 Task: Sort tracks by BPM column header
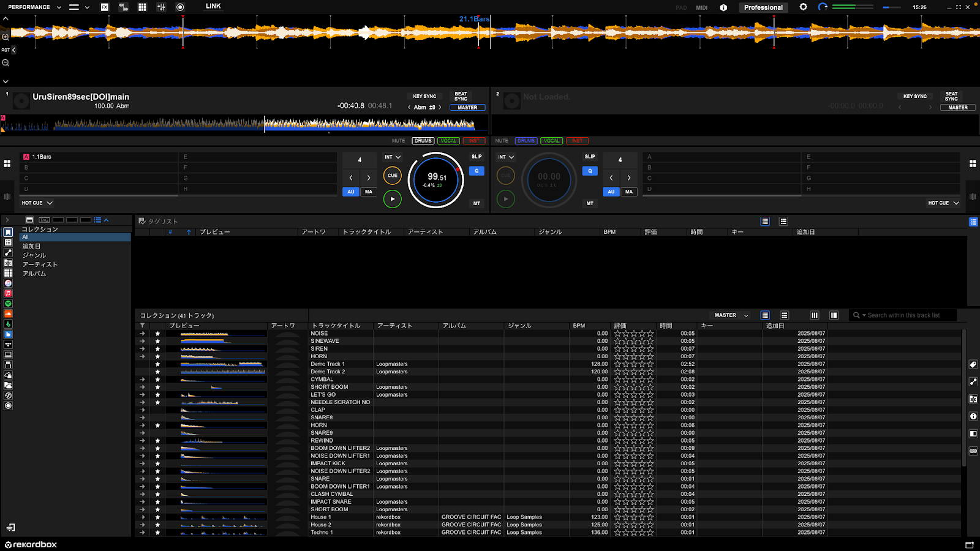coord(579,326)
